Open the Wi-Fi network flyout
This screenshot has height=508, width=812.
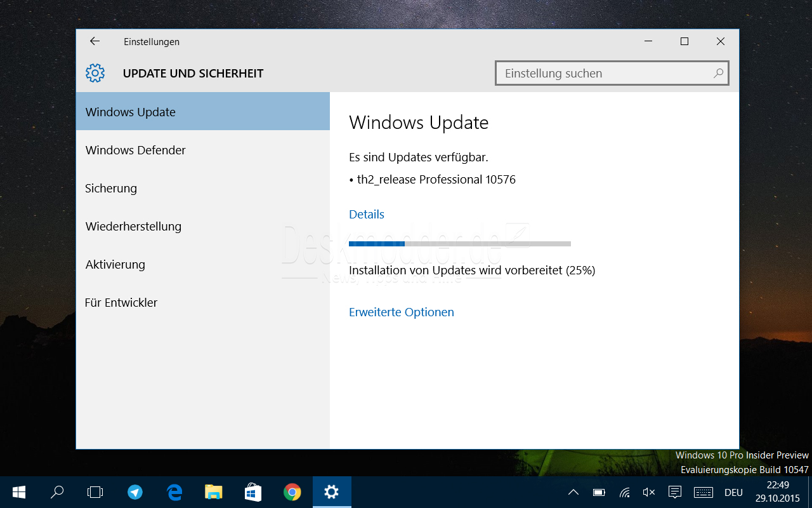[x=624, y=492]
